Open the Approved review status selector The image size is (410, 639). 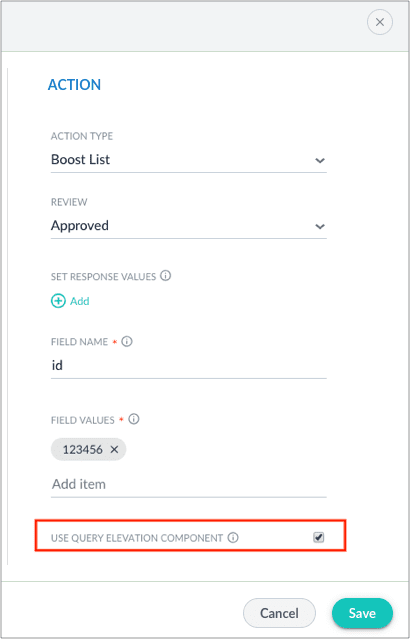click(189, 226)
